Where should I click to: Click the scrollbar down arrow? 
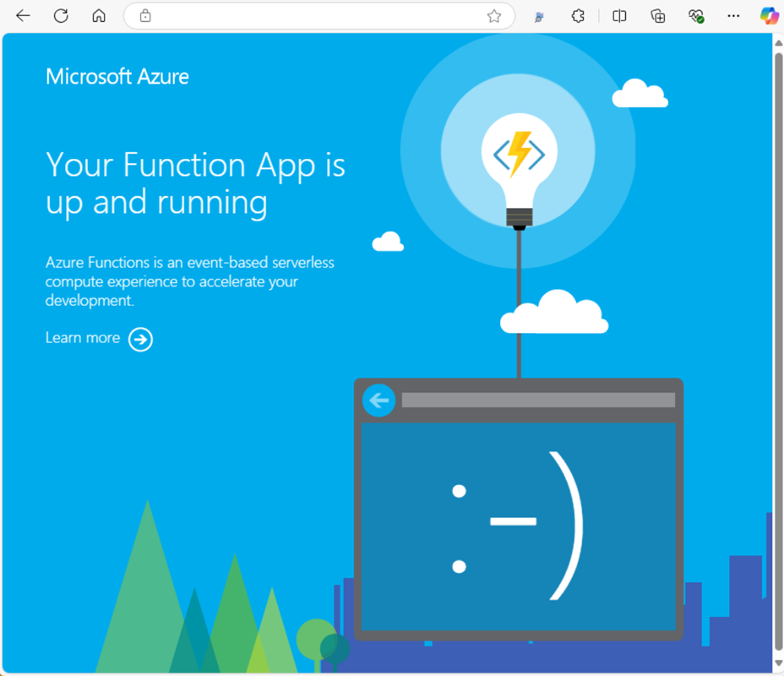pos(776,664)
